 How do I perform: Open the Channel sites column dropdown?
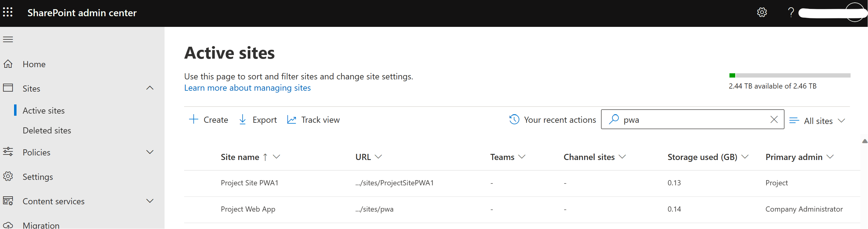click(622, 157)
